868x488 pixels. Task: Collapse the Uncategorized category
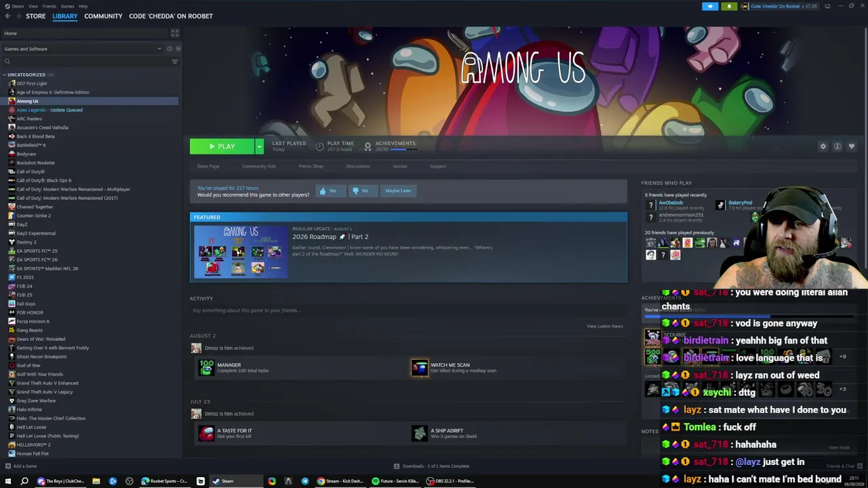pyautogui.click(x=5, y=75)
